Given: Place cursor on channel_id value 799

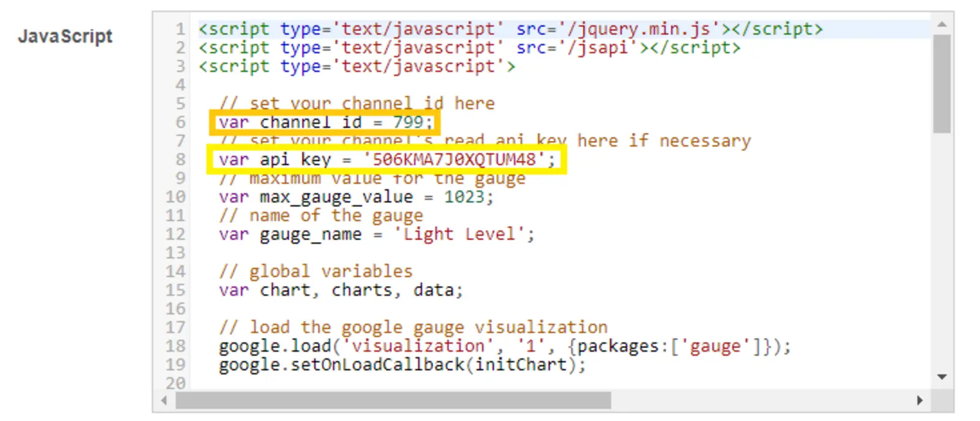Looking at the screenshot, I should (408, 123).
